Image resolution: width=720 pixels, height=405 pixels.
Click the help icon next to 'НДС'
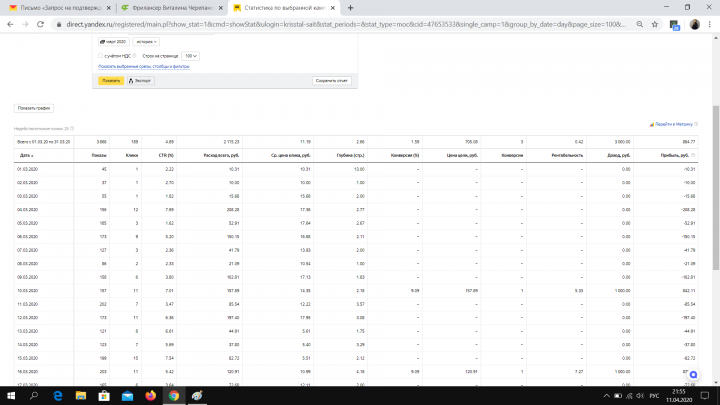point(134,56)
